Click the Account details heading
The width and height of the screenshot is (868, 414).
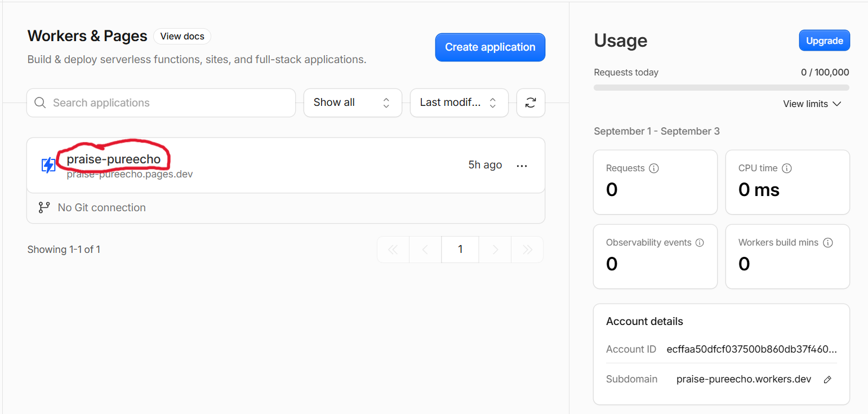(644, 322)
